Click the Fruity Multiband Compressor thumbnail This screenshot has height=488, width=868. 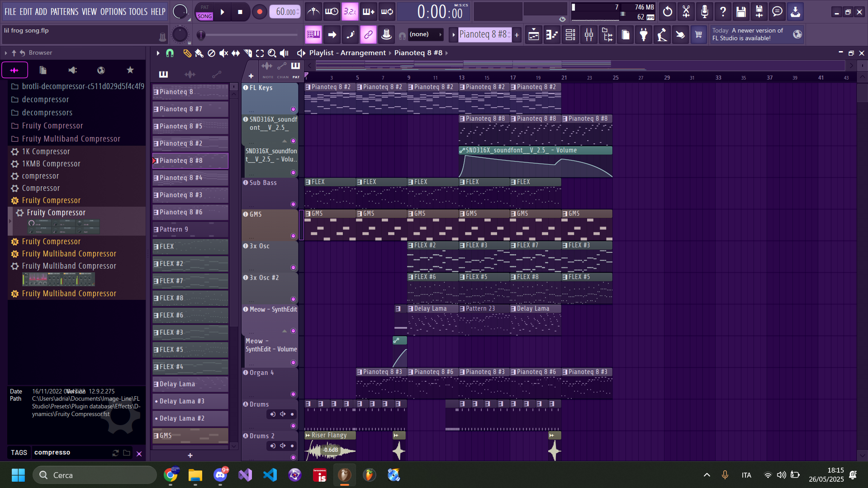(x=58, y=280)
